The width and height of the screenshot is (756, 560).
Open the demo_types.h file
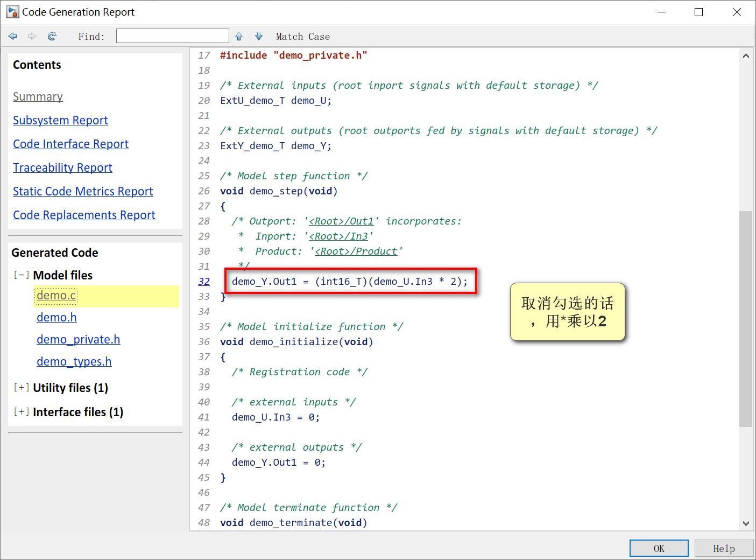74,361
